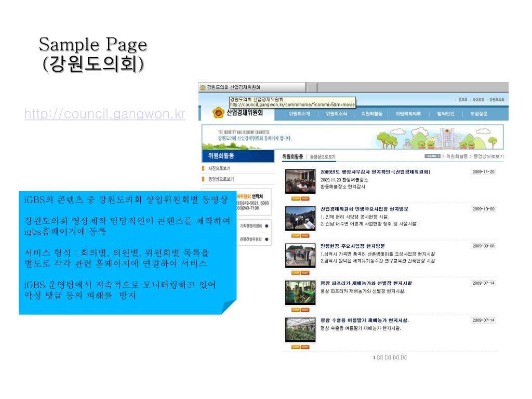This screenshot has height=399, width=532.
Task: Open the 위원회회의록 menu
Action: tap(408, 114)
